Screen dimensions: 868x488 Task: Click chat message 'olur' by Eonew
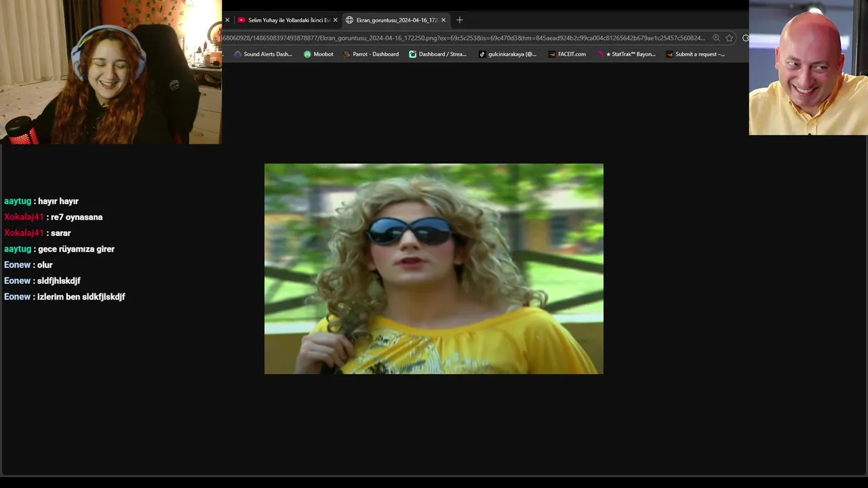point(45,265)
